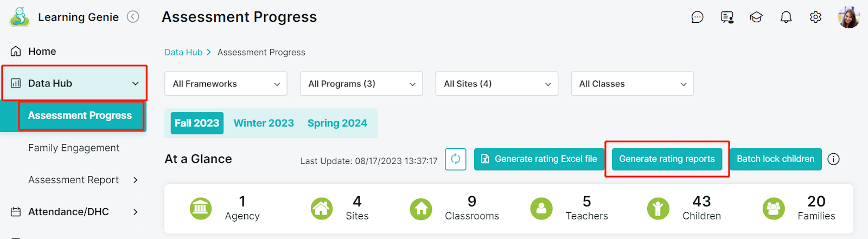Open the settings gear icon
The height and width of the screenshot is (239, 868).
point(815,17)
